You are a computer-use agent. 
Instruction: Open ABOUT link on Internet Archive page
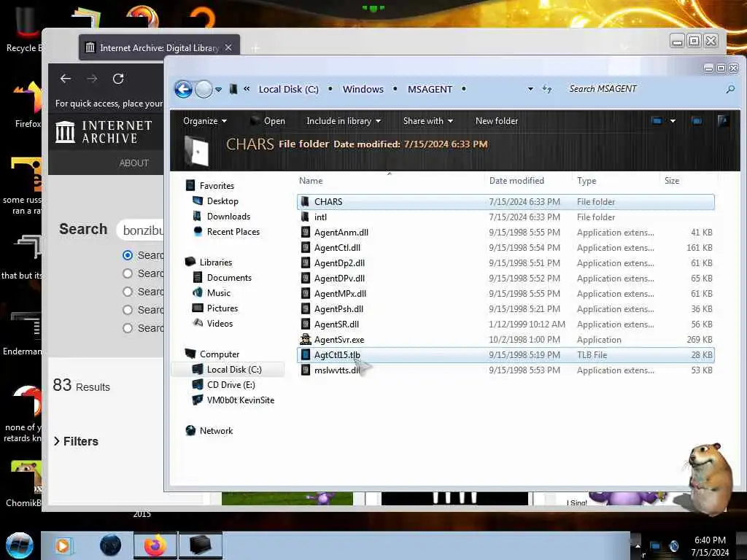(x=134, y=163)
